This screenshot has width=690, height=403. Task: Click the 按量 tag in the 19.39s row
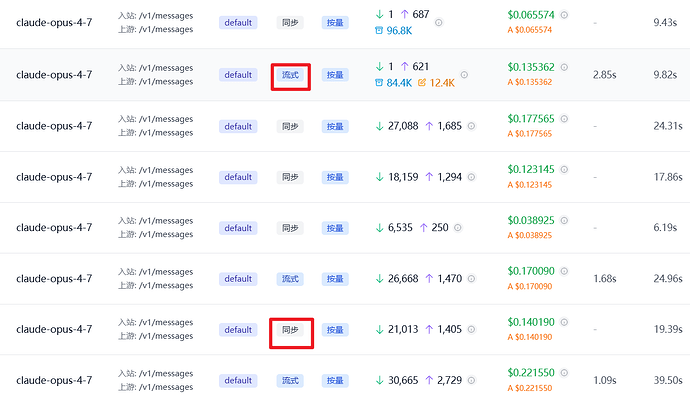point(335,330)
